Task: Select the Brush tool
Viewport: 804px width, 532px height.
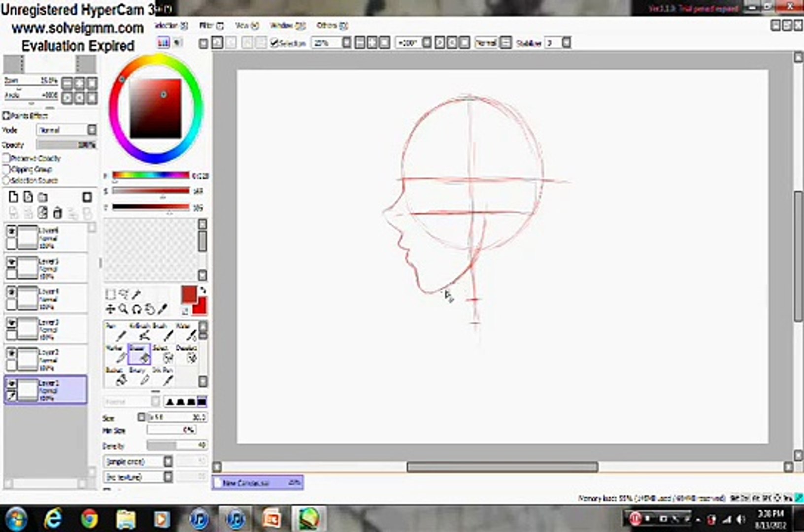Action: pyautogui.click(x=163, y=332)
